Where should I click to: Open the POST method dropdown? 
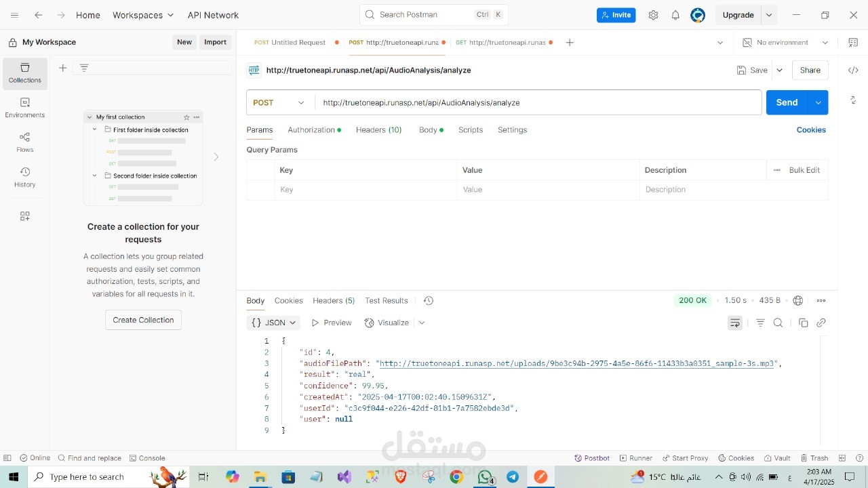280,103
